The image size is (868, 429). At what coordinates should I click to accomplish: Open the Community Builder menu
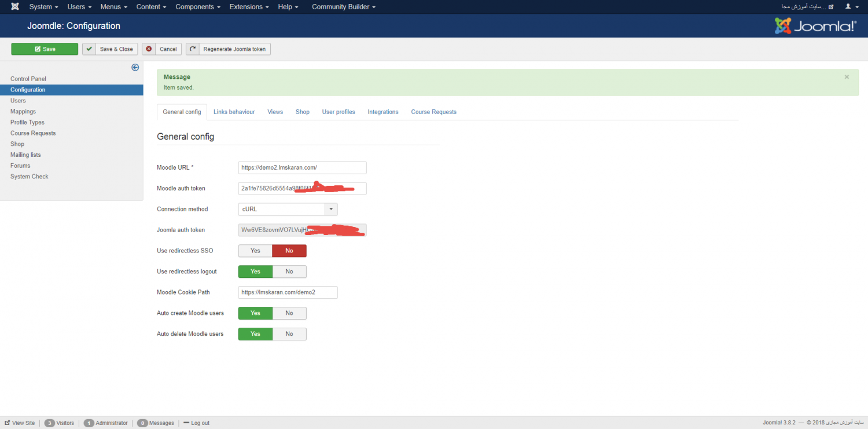click(x=343, y=7)
